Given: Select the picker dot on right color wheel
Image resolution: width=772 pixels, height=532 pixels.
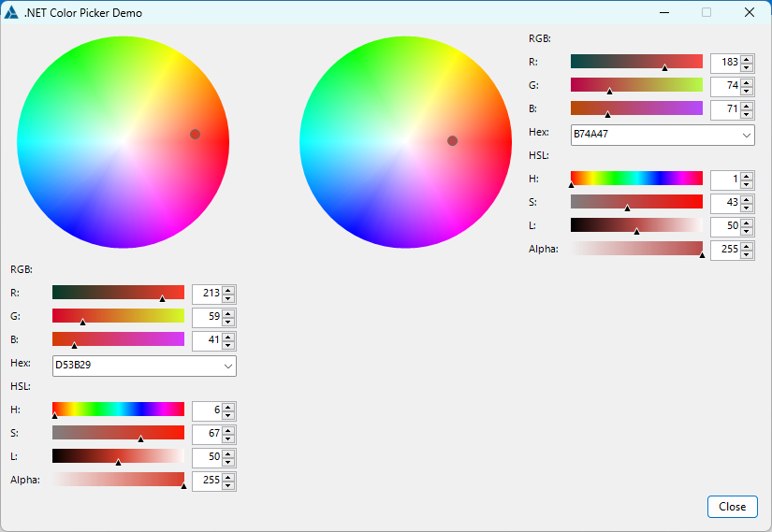Looking at the screenshot, I should point(452,141).
